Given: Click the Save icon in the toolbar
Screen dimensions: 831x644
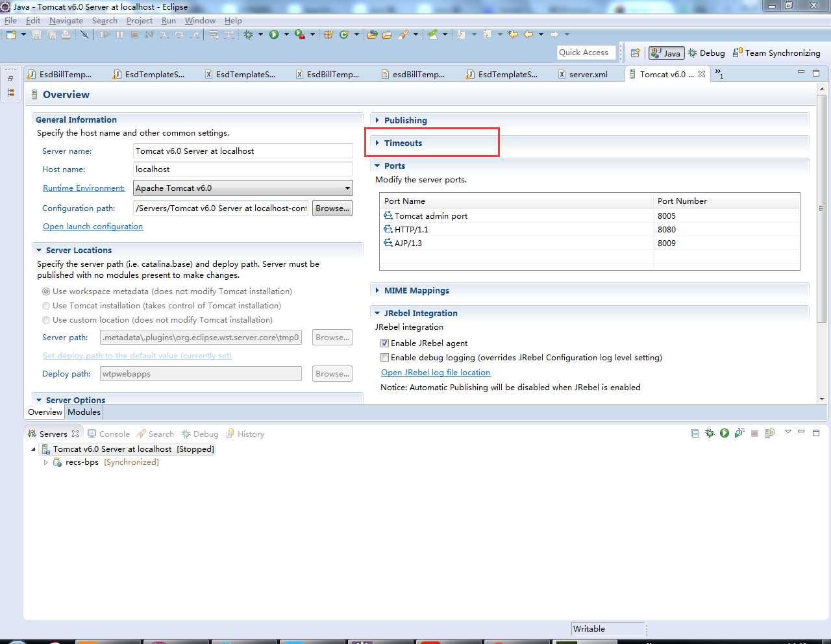Looking at the screenshot, I should (x=36, y=34).
